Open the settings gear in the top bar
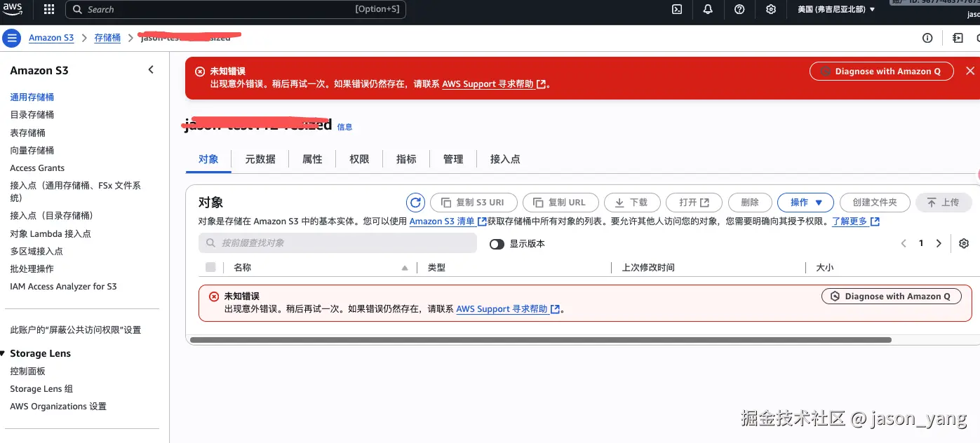The image size is (980, 443). click(771, 9)
